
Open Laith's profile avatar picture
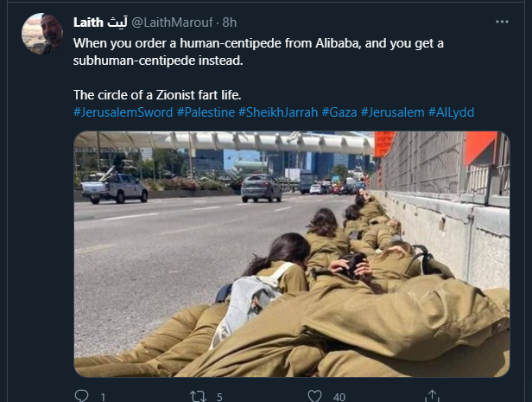42,34
